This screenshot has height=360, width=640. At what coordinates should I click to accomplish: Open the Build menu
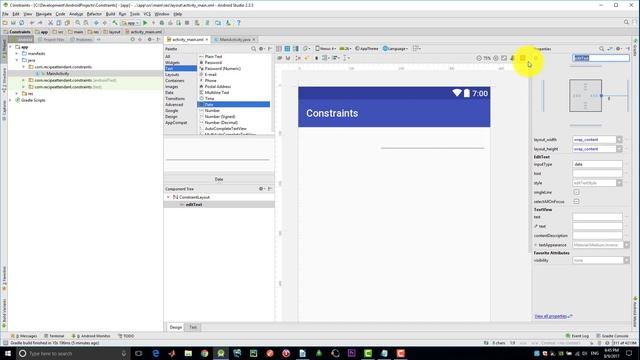110,14
